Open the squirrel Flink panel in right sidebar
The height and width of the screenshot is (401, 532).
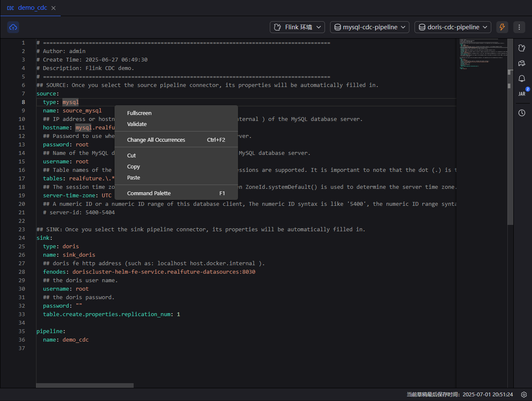point(522,48)
